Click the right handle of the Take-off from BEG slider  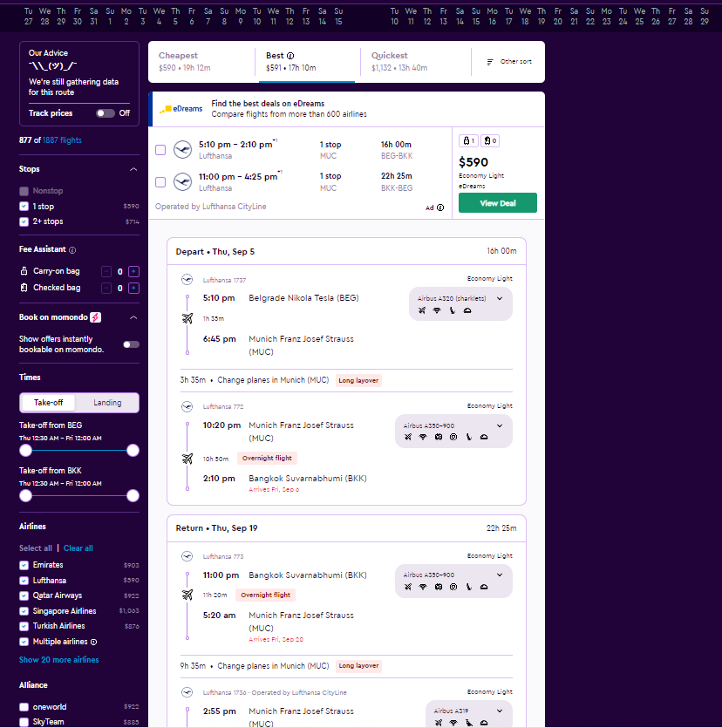[x=133, y=451]
